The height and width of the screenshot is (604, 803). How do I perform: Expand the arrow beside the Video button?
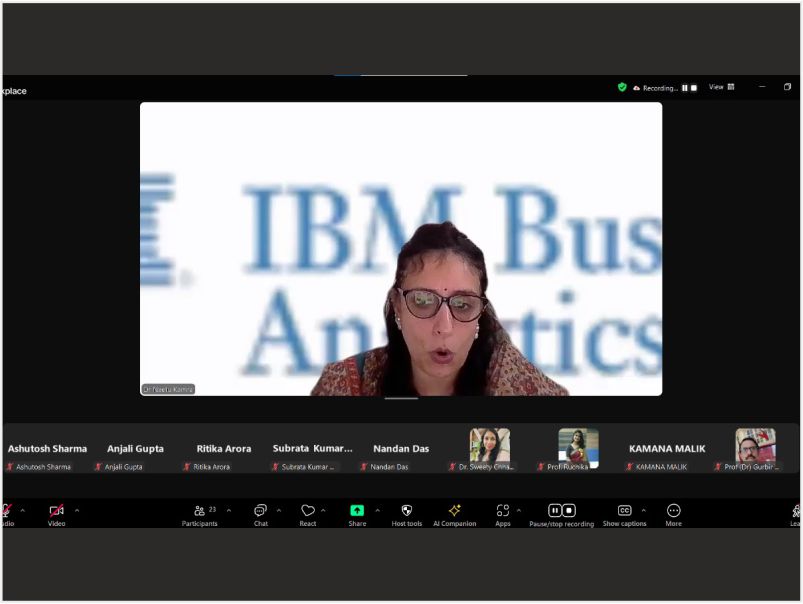click(x=77, y=510)
